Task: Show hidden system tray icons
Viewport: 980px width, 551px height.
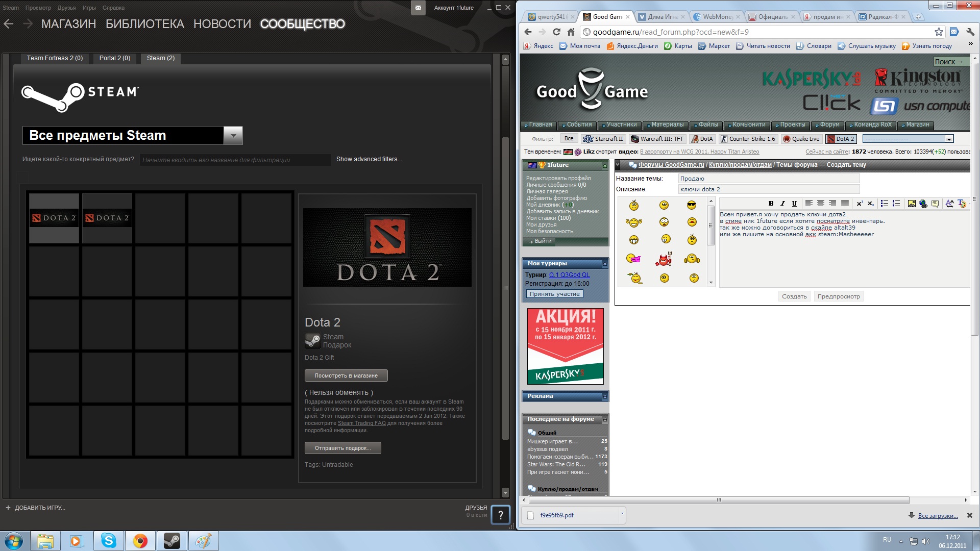Action: click(x=901, y=541)
